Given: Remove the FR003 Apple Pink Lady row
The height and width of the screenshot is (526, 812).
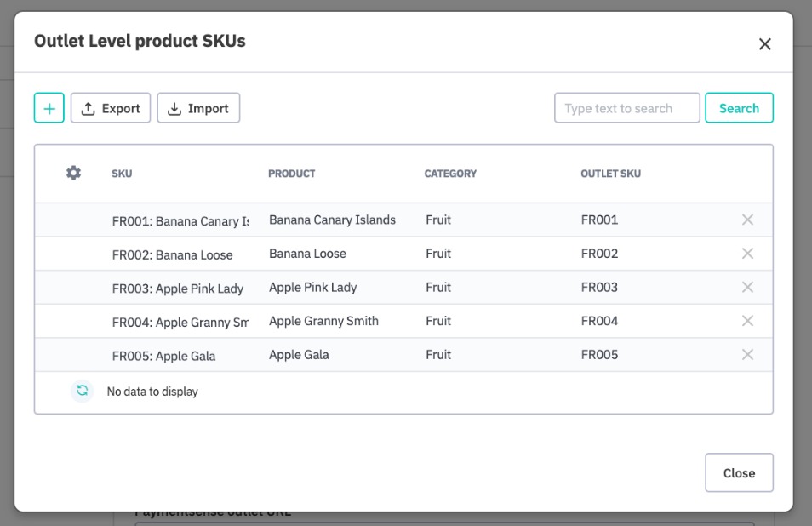Looking at the screenshot, I should pos(747,287).
